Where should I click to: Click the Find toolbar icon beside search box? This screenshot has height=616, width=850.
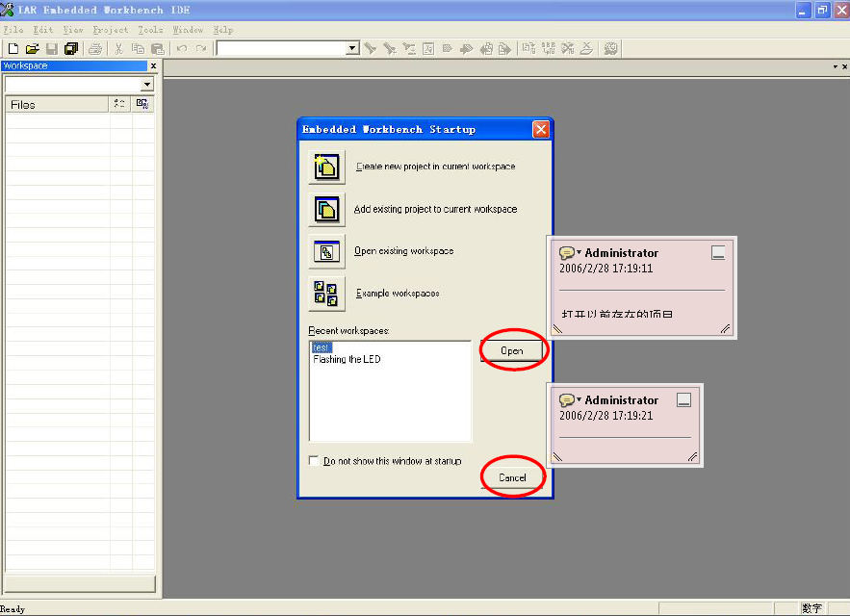click(x=371, y=49)
